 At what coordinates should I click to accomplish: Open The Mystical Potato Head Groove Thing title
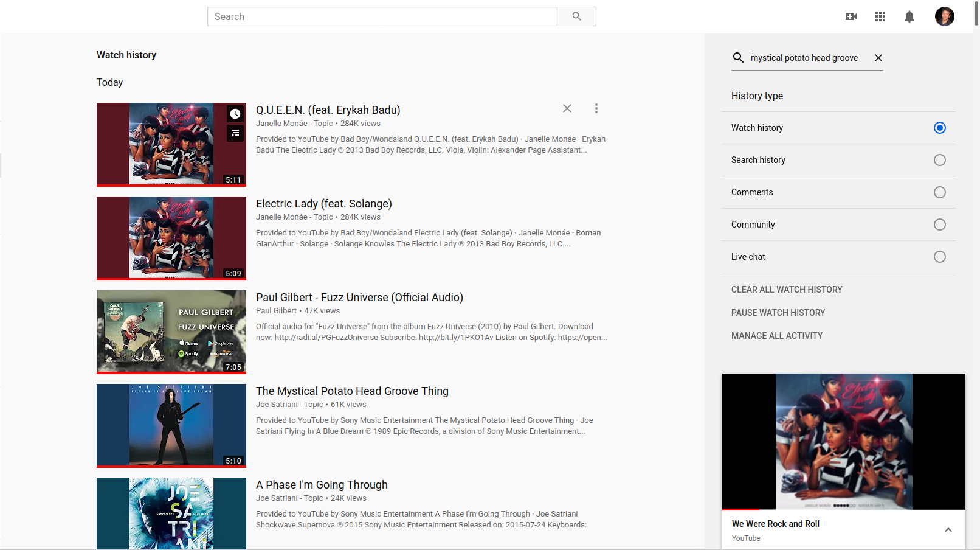352,391
